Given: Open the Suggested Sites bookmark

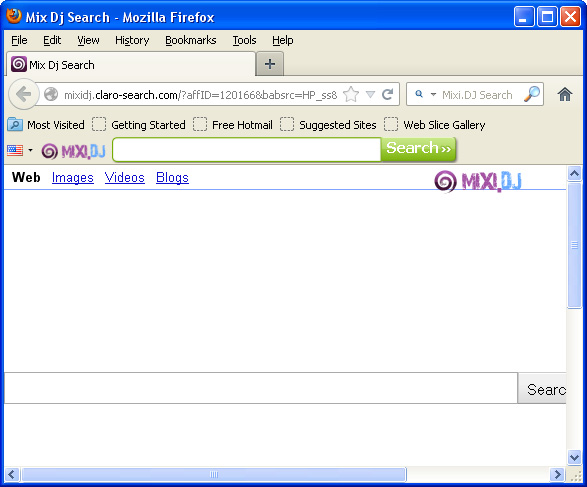Looking at the screenshot, I should pos(328,125).
